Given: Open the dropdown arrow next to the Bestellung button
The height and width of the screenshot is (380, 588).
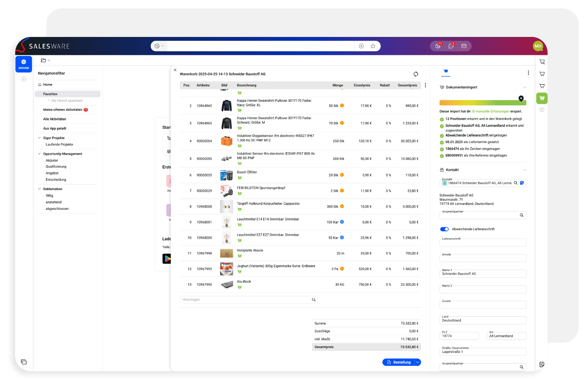Looking at the screenshot, I should (417, 362).
